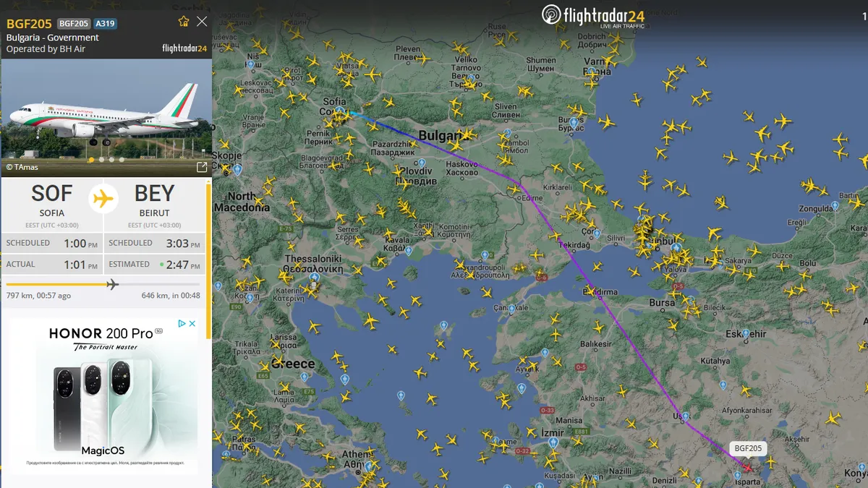The height and width of the screenshot is (488, 868).
Task: Click the BGF205 flight title in the panel header
Action: point(29,23)
